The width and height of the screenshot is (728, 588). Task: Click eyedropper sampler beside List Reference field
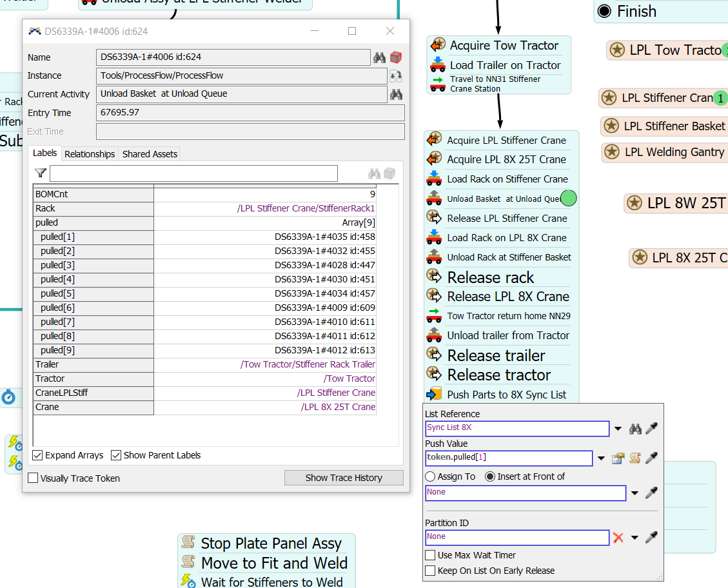652,428
